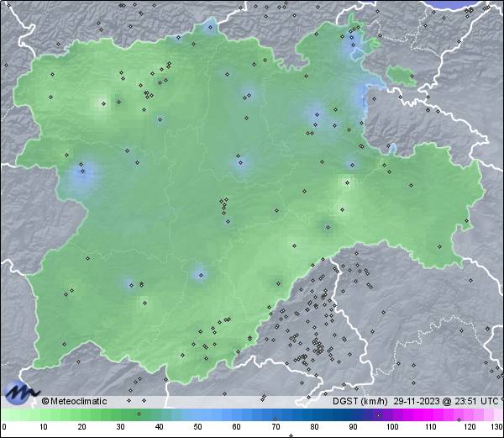Click the scale label 70
The image size is (504, 438).
pyautogui.click(x=276, y=427)
